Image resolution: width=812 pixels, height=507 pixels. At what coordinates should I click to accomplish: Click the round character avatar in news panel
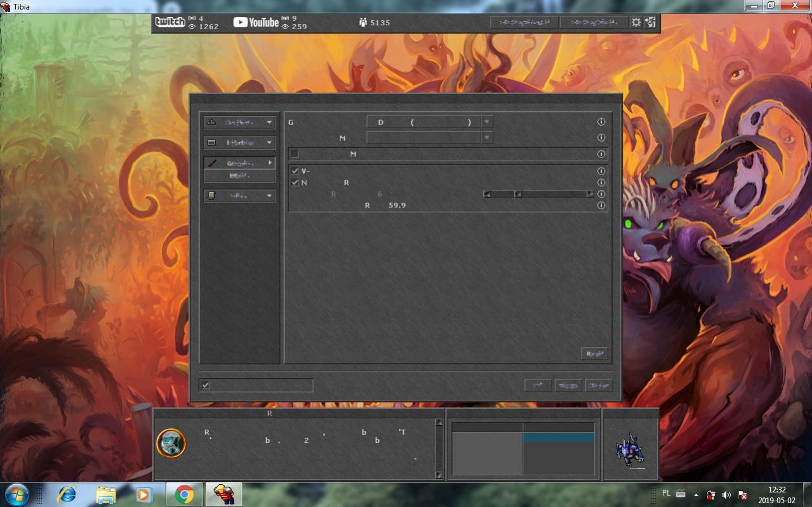tap(171, 443)
